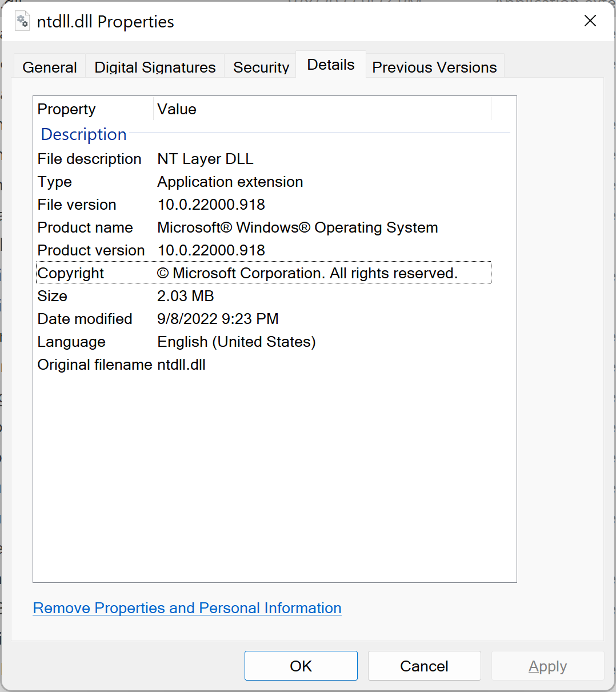Image resolution: width=616 pixels, height=692 pixels.
Task: Select the File description row label
Action: pos(90,159)
